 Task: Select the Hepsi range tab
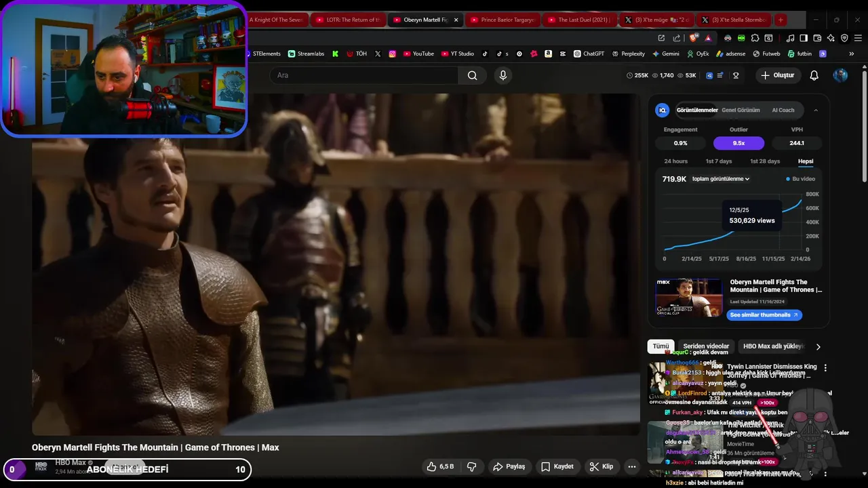pos(805,161)
